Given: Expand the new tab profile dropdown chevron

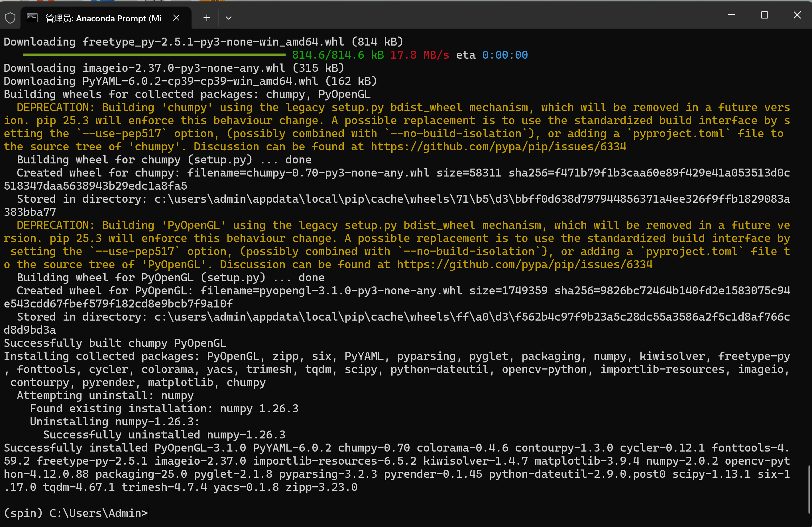Looking at the screenshot, I should pyautogui.click(x=228, y=18).
